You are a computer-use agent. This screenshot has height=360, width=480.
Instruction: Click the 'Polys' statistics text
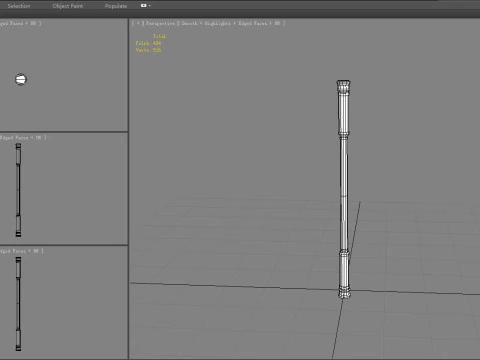[x=148, y=43]
